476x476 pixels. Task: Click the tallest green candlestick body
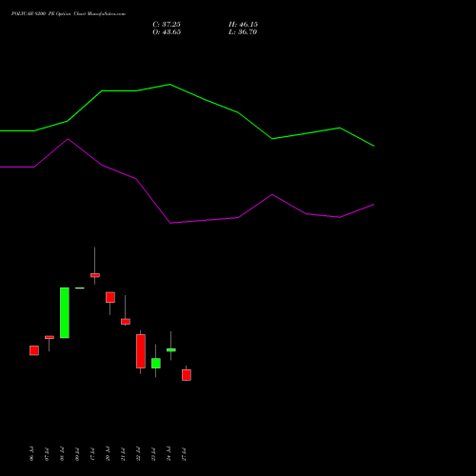pyautogui.click(x=65, y=313)
